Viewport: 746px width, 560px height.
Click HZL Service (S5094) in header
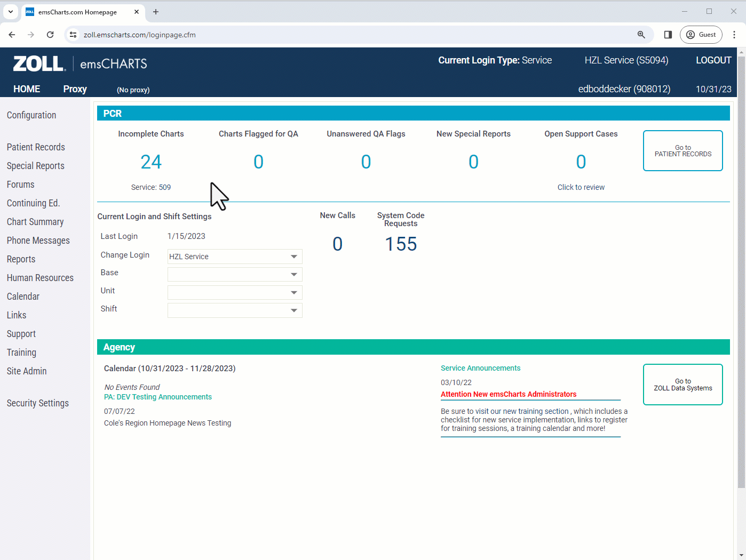point(626,60)
